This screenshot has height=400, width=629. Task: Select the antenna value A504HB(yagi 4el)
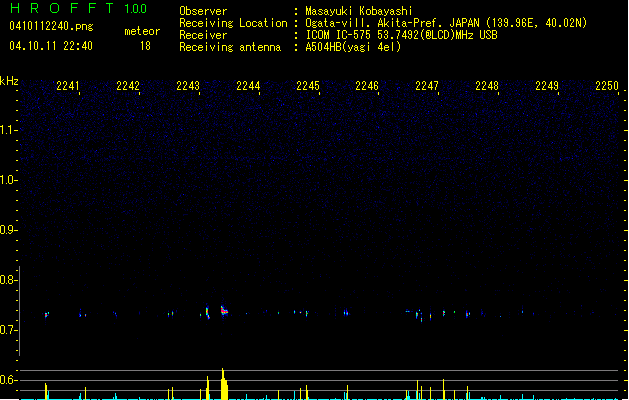[353, 47]
